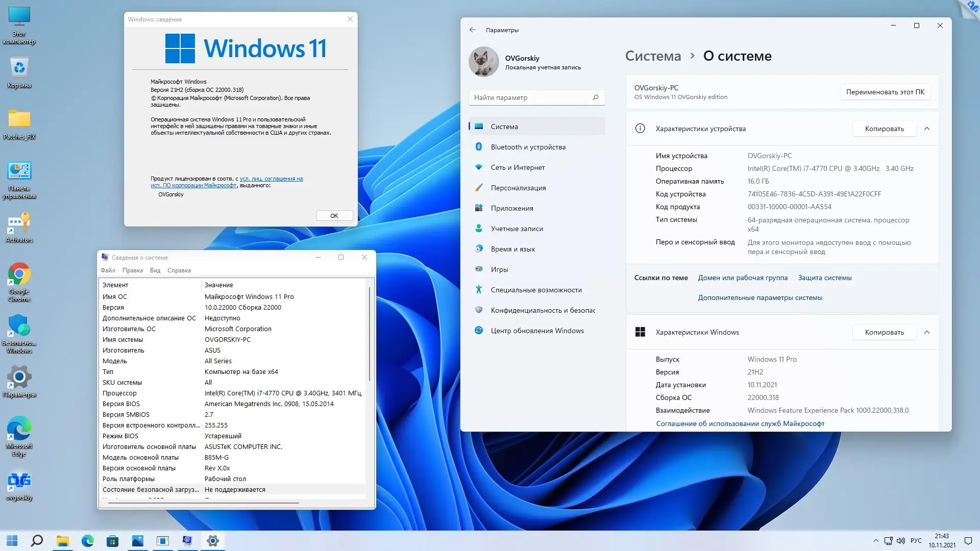The width and height of the screenshot is (980, 551).
Task: Click the horizontal scrollbar in System Information
Action: pyautogui.click(x=203, y=503)
